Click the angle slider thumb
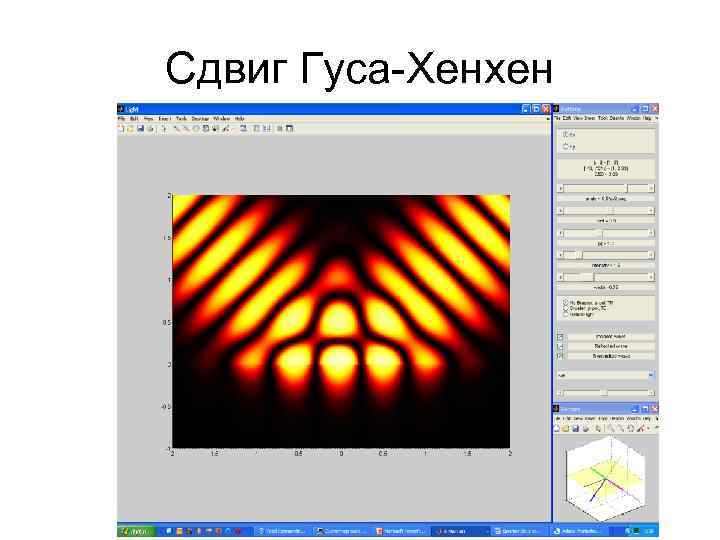The height and width of the screenshot is (540, 720). (627, 188)
